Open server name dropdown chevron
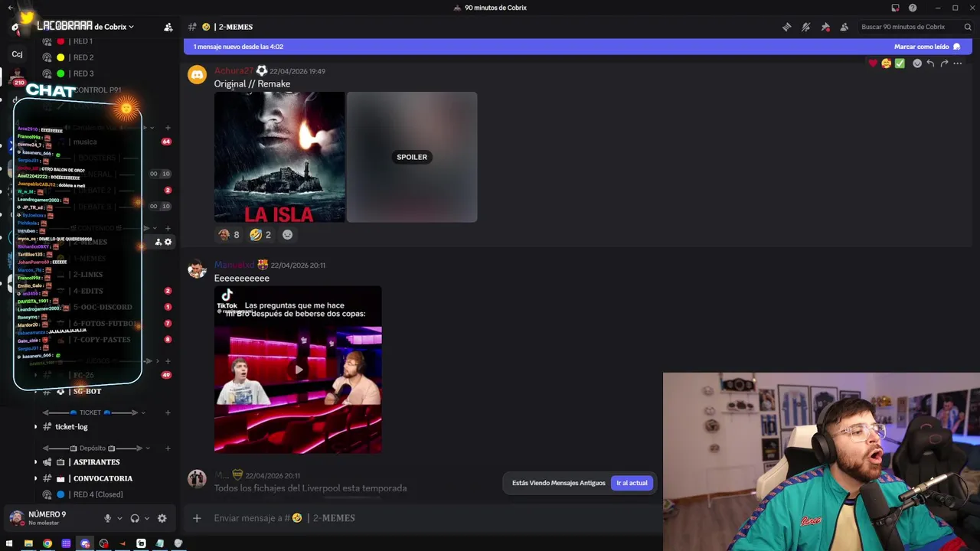Viewport: 980px width, 551px height. [131, 27]
